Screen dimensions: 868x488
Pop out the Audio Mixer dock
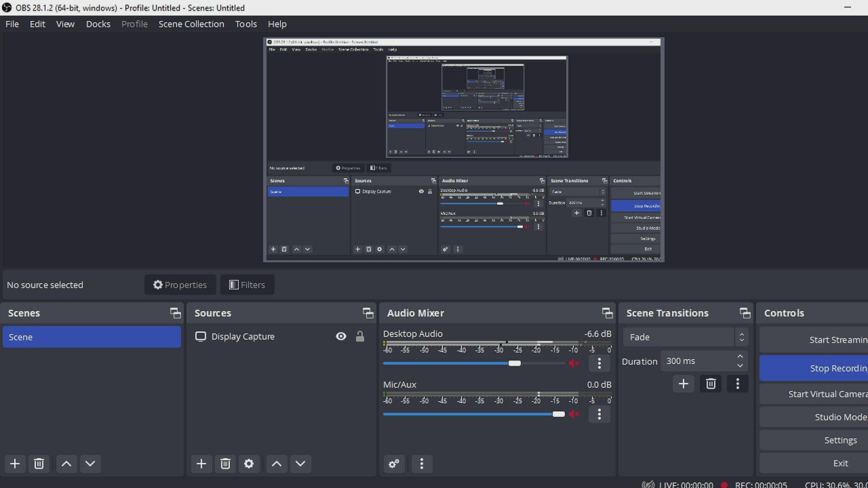point(607,313)
